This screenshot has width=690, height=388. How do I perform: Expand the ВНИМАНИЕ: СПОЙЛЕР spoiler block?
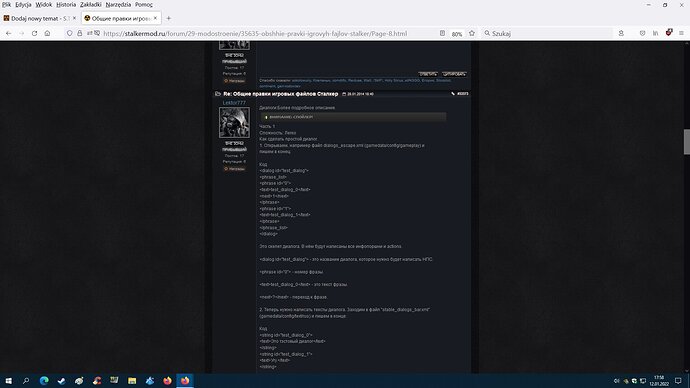click(353, 117)
